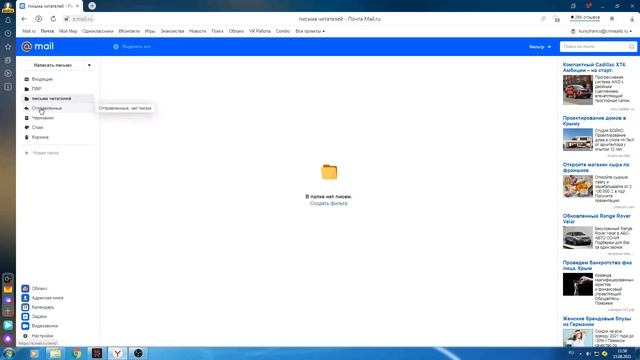Switch to Yandex Browser taskbar button
The image size is (640, 360).
pyautogui.click(x=117, y=353)
